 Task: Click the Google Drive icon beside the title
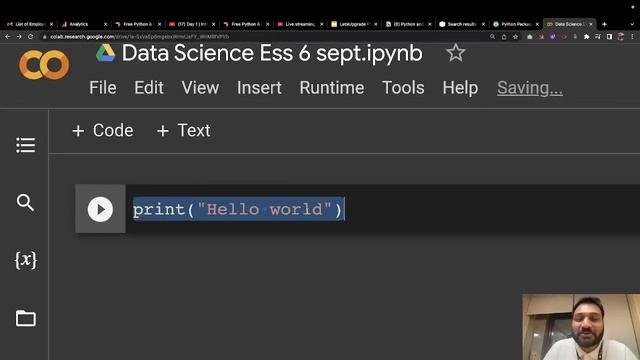[106, 53]
